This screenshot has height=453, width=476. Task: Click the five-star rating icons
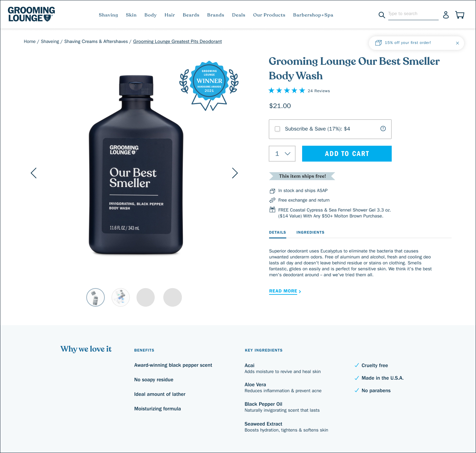pos(287,91)
